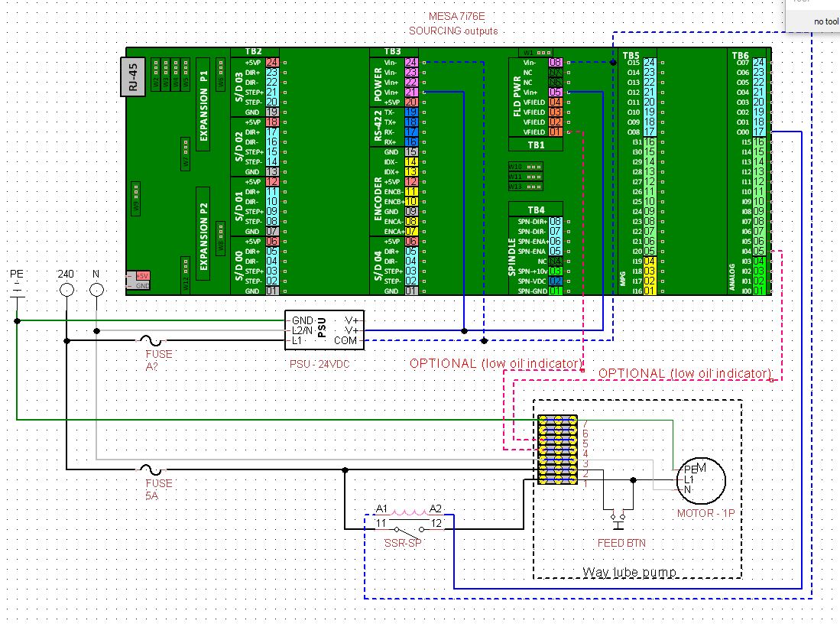Screen dimensions: 840x627
Task: Click TB3 RS-422 TX- pin 19
Action: pyautogui.click(x=411, y=112)
